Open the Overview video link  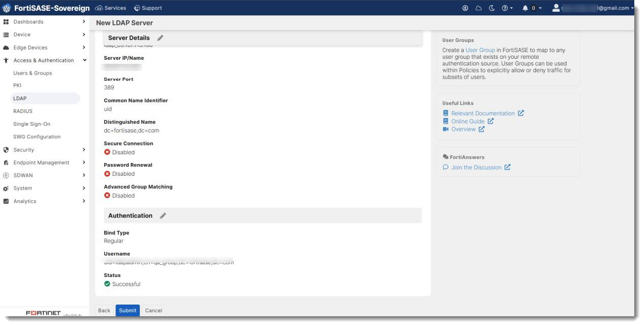pyautogui.click(x=464, y=129)
